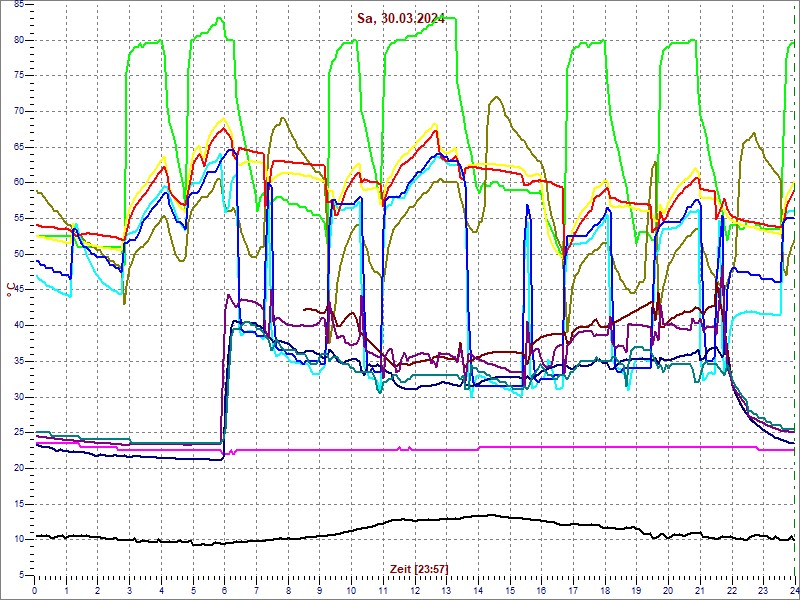
Task: Click the °C unit label on the temperature axis
Action: (10, 292)
